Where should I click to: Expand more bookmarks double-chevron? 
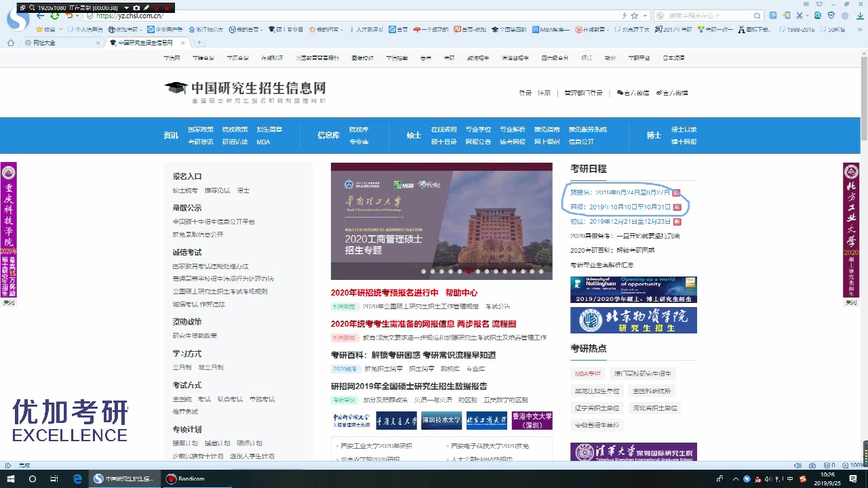pyautogui.click(x=861, y=29)
